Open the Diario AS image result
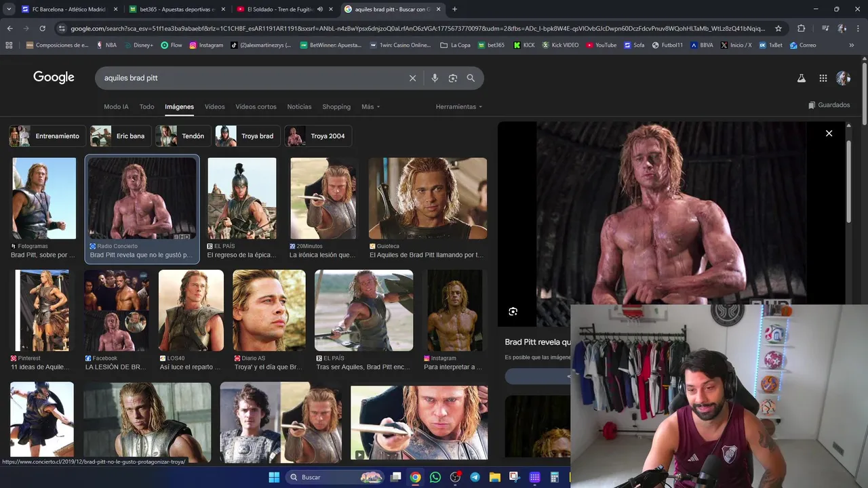 tap(269, 310)
